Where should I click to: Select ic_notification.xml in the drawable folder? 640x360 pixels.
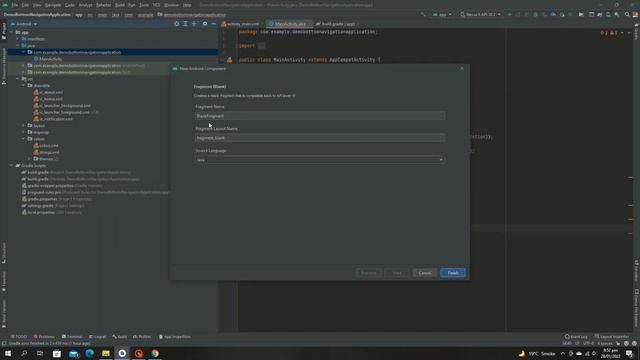click(x=53, y=119)
